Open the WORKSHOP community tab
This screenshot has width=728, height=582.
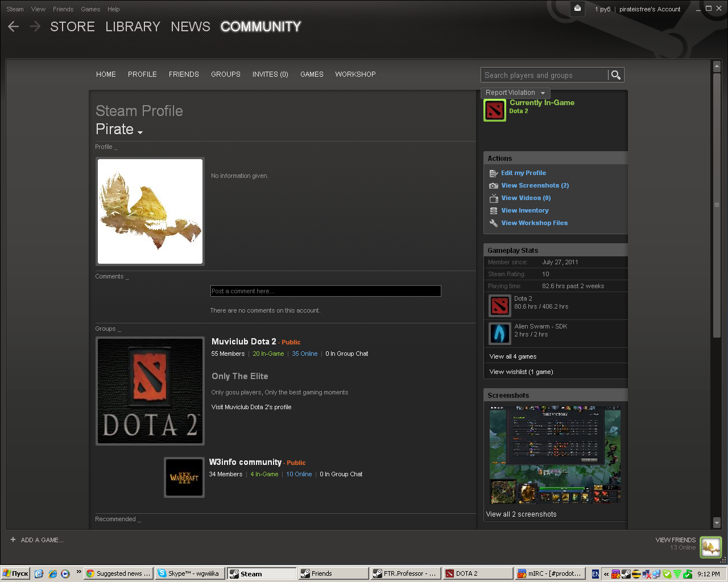(355, 74)
